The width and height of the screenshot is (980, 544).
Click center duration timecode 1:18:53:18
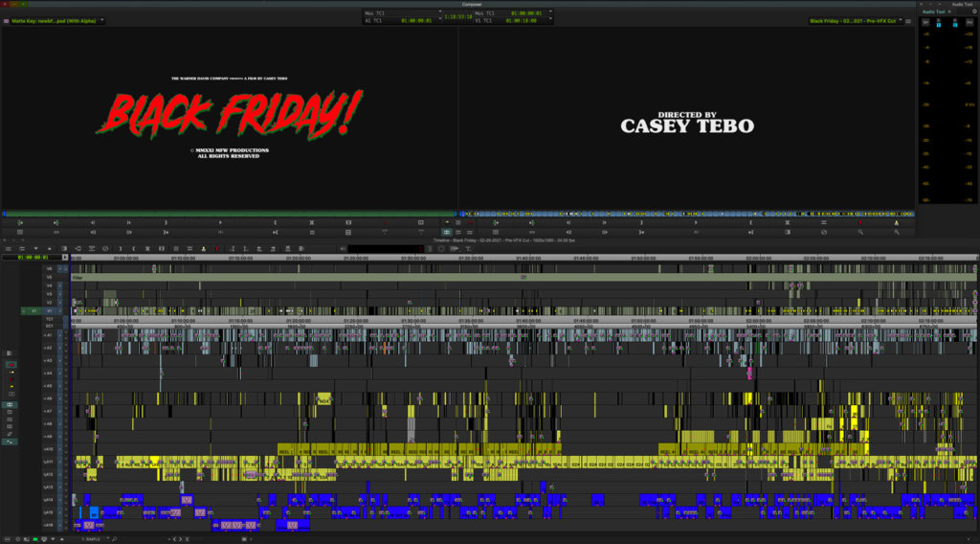coord(458,17)
